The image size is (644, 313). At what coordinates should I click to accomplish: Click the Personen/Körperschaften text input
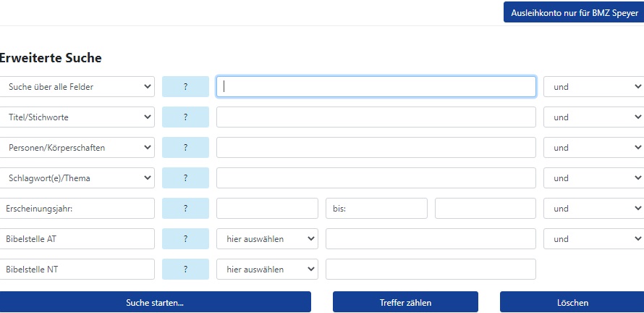coord(376,148)
